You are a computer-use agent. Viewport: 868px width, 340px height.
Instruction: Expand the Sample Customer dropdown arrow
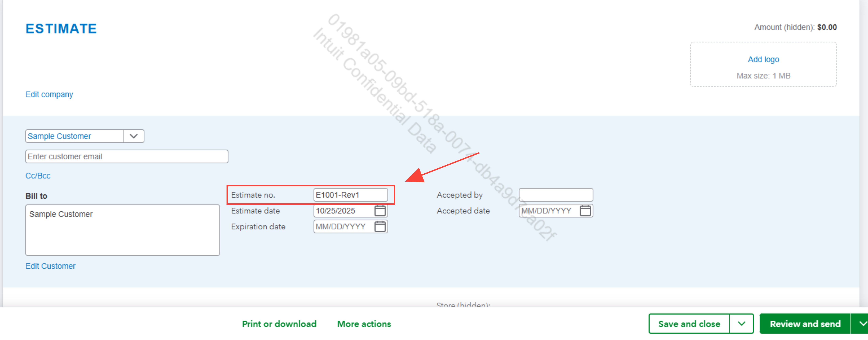133,136
